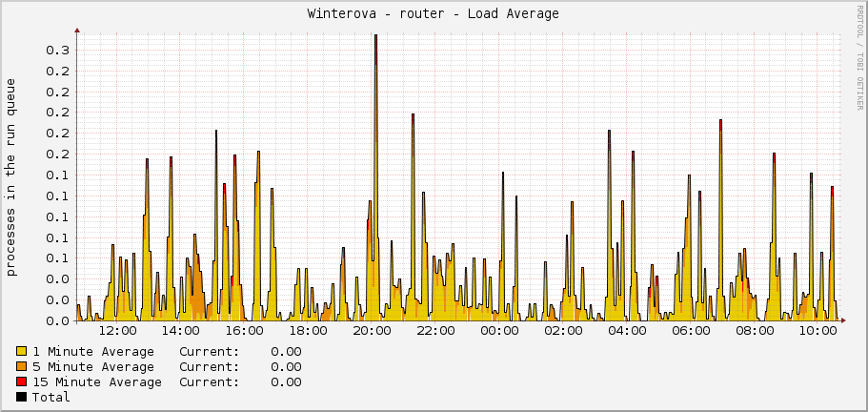Click the '5 Minute Average' legend label

pyautogui.click(x=93, y=367)
